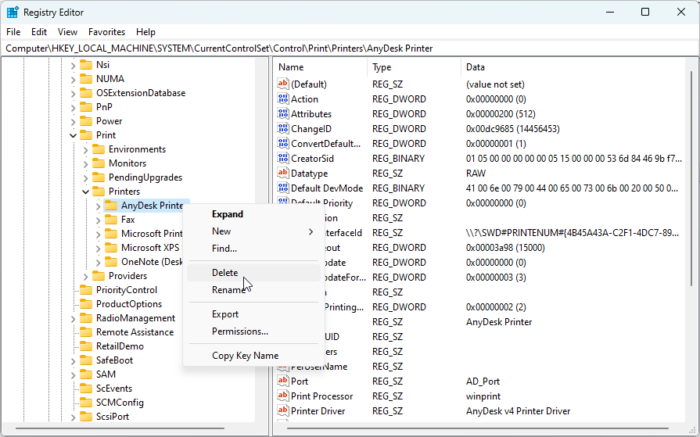
Task: Click the Environments folder icon
Action: pyautogui.click(x=98, y=149)
